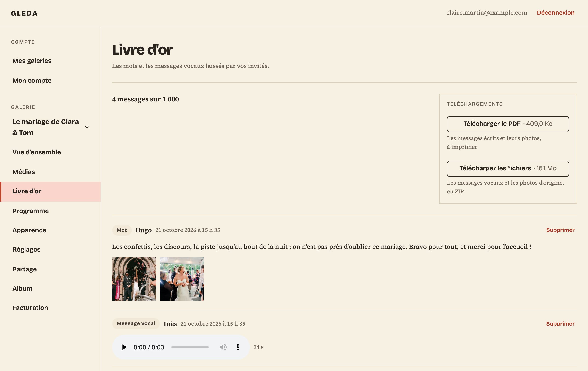Screen dimensions: 588x371
Task: Click the TÉLÉCHARGEMENTS panel heading
Action: [x=475, y=104]
